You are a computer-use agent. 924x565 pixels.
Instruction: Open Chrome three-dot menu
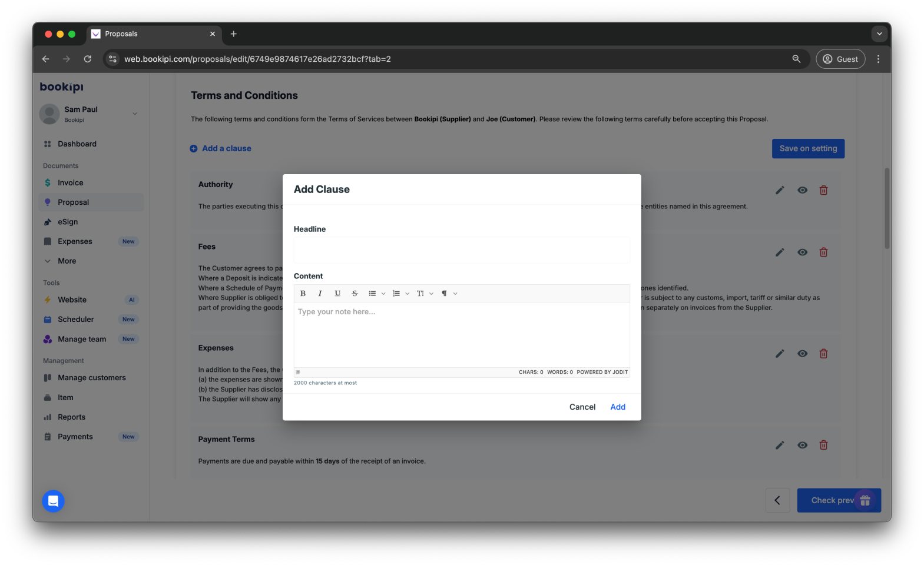point(878,59)
